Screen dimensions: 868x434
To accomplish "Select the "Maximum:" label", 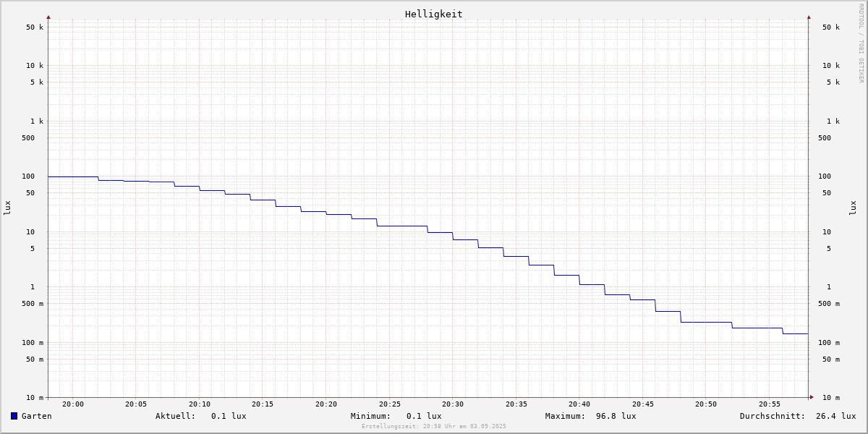I will [566, 416].
